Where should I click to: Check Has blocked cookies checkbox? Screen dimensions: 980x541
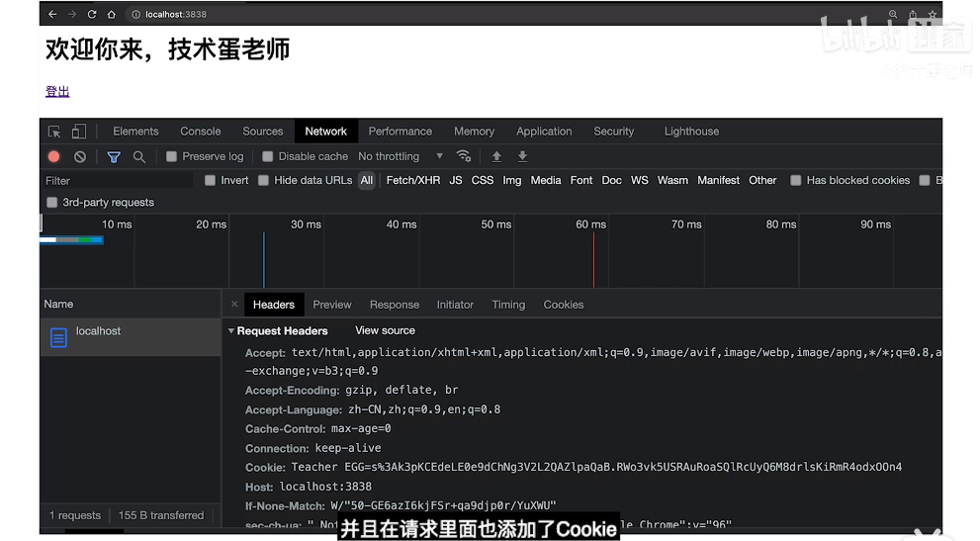[x=796, y=180]
